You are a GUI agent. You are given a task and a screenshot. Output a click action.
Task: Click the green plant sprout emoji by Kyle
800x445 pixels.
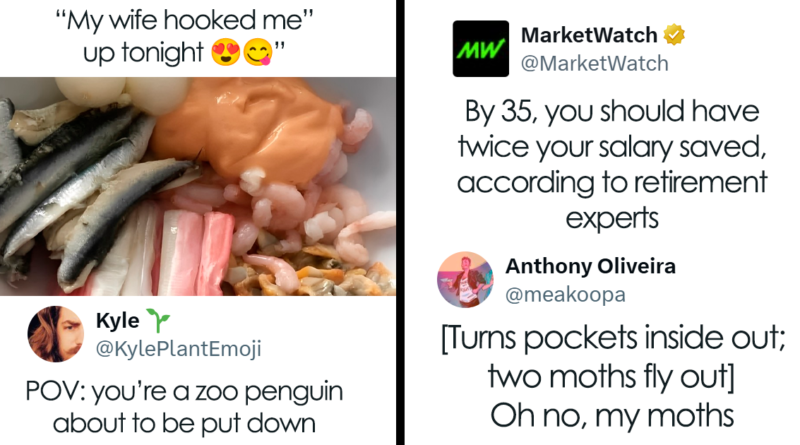click(x=158, y=320)
